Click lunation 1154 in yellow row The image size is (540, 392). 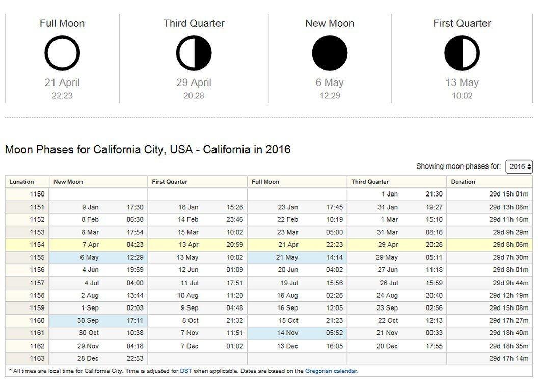point(37,245)
